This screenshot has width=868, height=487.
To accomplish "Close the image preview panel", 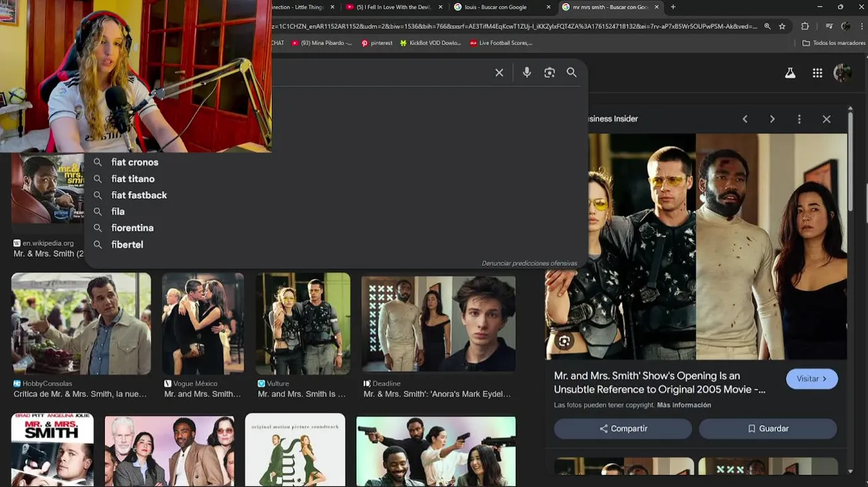I will (x=826, y=119).
